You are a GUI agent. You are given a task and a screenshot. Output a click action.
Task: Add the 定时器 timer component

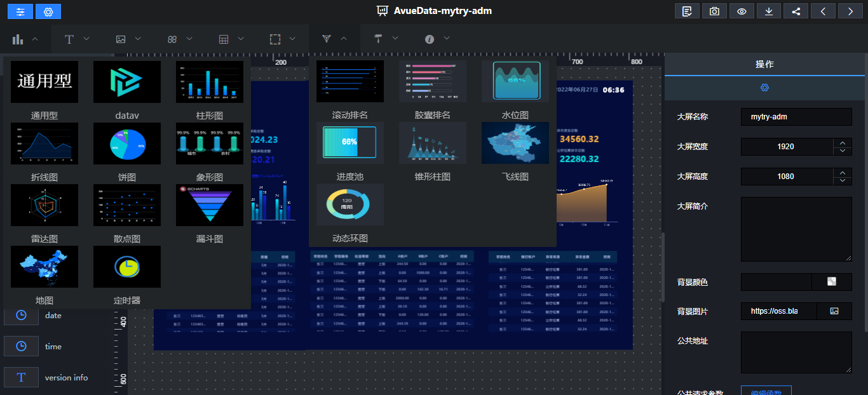click(127, 267)
